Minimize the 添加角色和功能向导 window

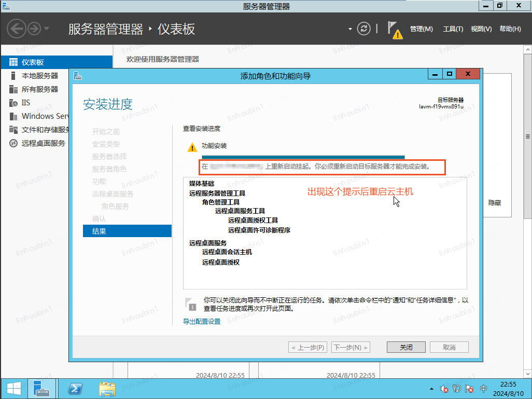[x=435, y=74]
